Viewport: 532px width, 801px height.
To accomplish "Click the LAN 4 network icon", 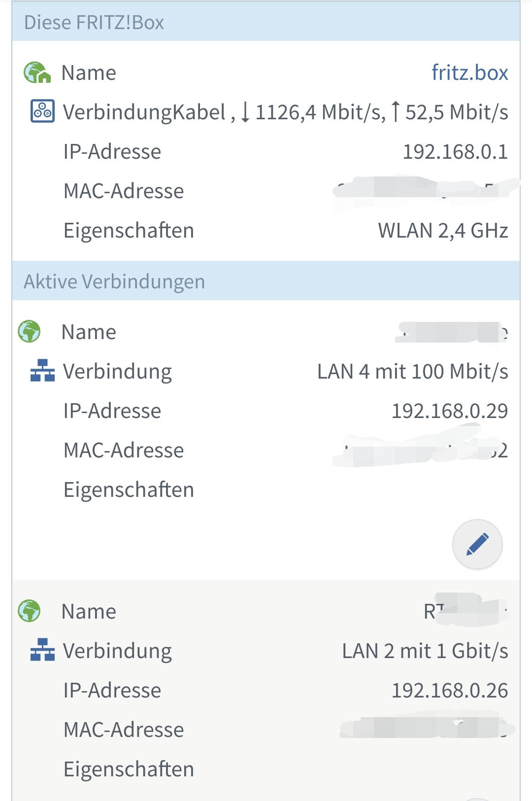I will pos(42,371).
